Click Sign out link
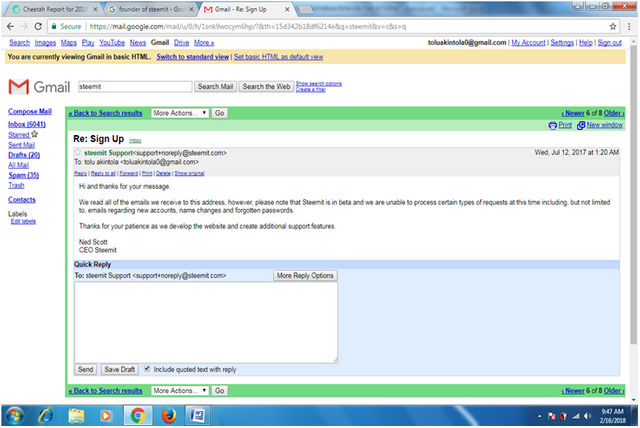This screenshot has width=640, height=428. coord(610,43)
